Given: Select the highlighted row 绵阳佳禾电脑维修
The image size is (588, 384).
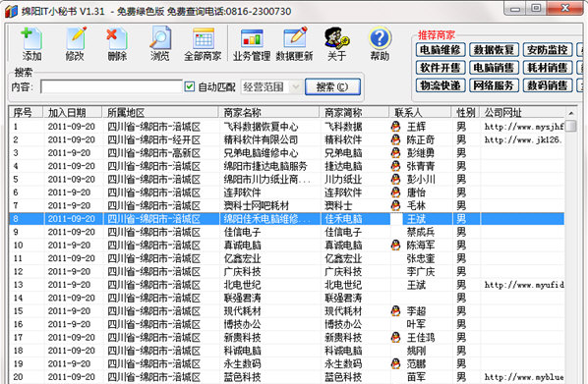Looking at the screenshot, I should [286, 219].
